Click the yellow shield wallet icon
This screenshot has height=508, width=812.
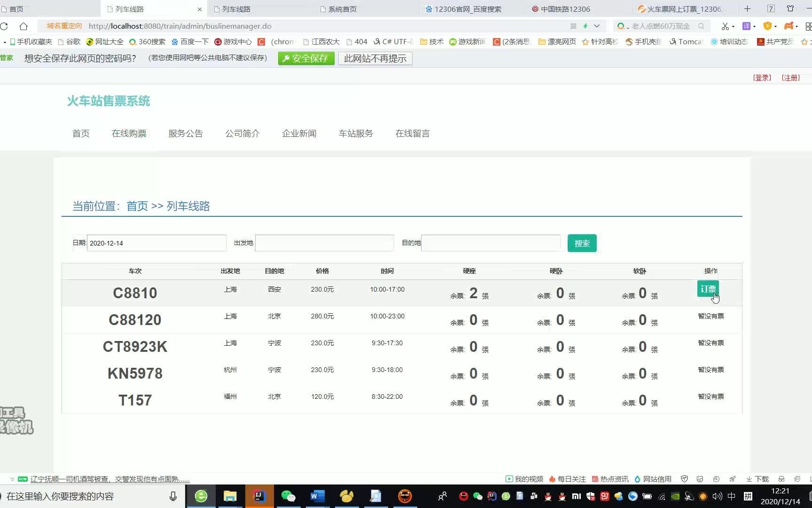click(x=767, y=26)
